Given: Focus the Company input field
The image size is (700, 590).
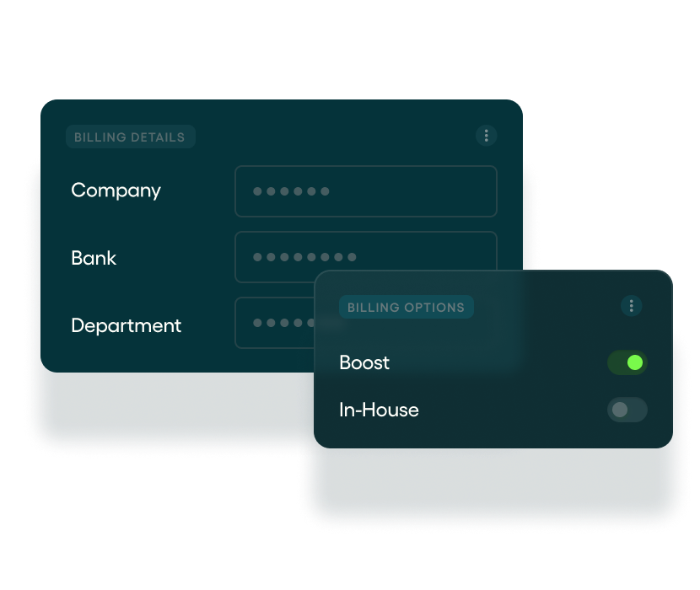Looking at the screenshot, I should pos(366,191).
